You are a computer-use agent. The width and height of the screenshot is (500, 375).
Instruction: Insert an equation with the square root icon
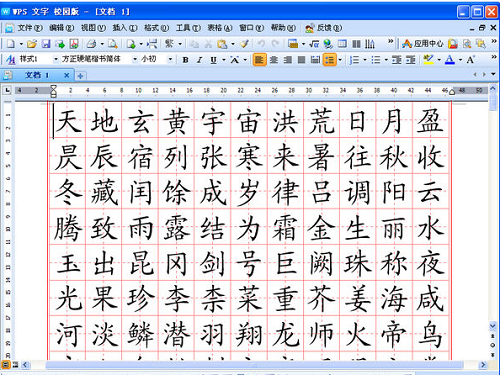314,44
